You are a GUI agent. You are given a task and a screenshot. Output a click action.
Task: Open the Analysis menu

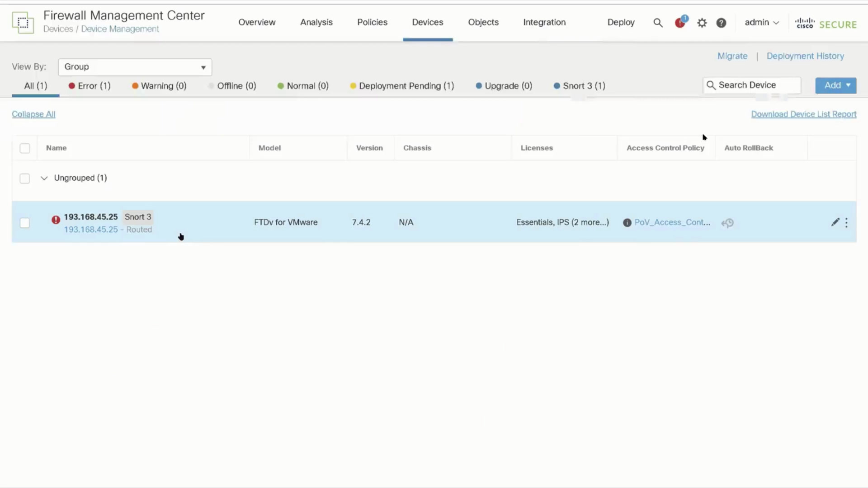click(x=316, y=22)
